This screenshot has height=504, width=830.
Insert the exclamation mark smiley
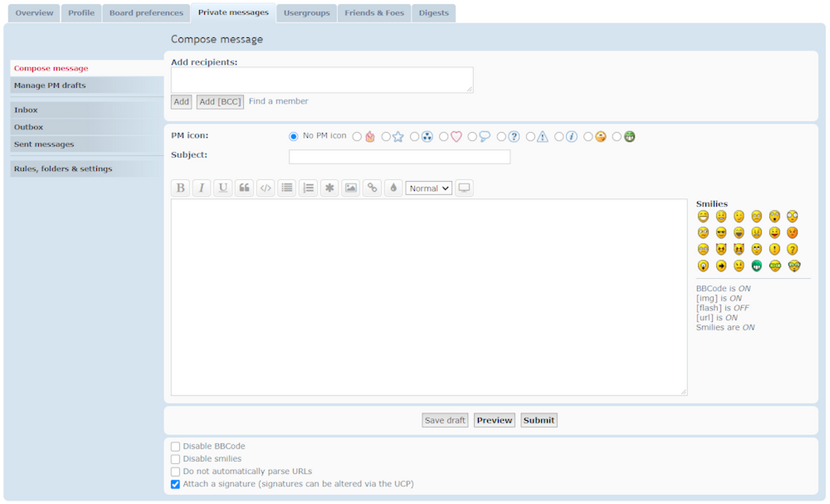[x=775, y=249]
